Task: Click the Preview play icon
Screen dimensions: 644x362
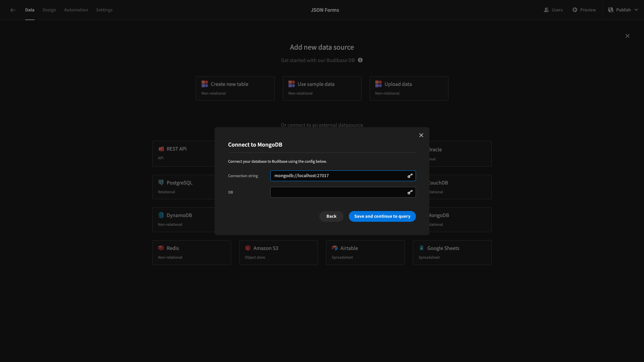Action: point(575,10)
